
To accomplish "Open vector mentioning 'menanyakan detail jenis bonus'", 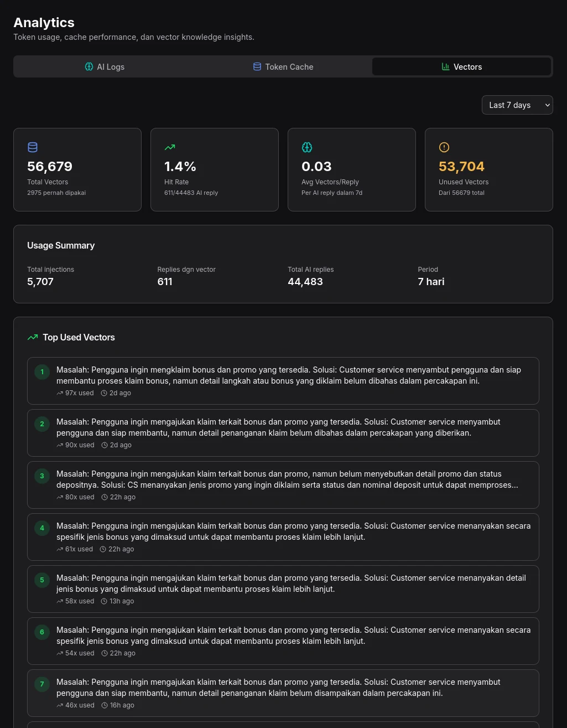I will pos(283,589).
